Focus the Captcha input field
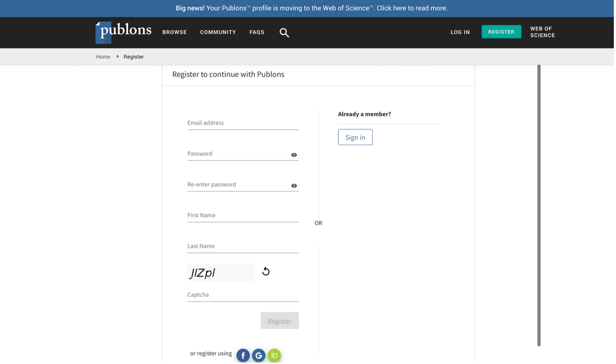The image size is (616, 364). pyautogui.click(x=243, y=295)
